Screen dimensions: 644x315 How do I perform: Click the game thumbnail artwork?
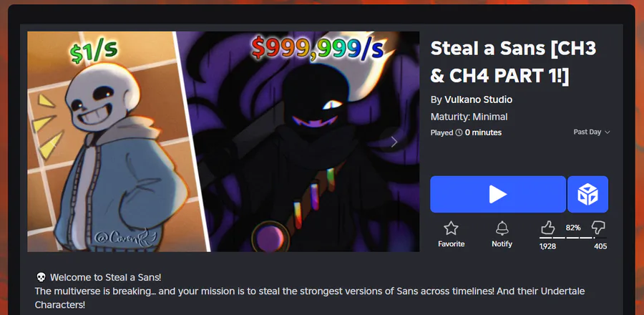223,142
